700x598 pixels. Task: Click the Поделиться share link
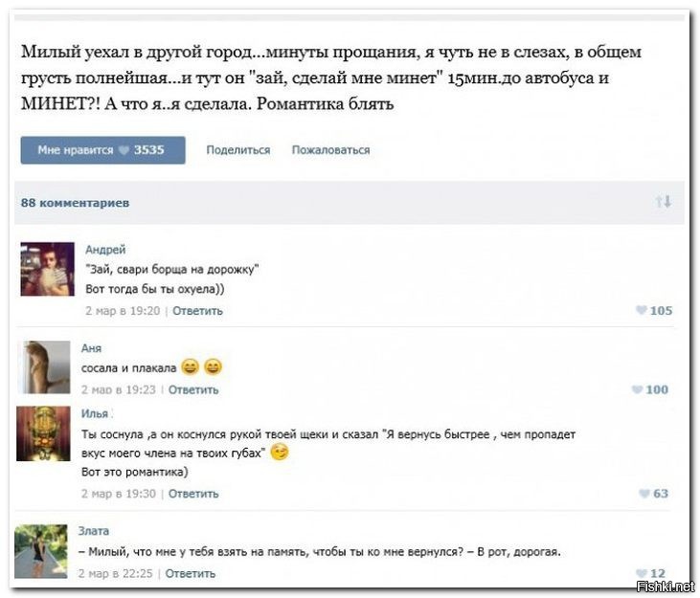237,150
